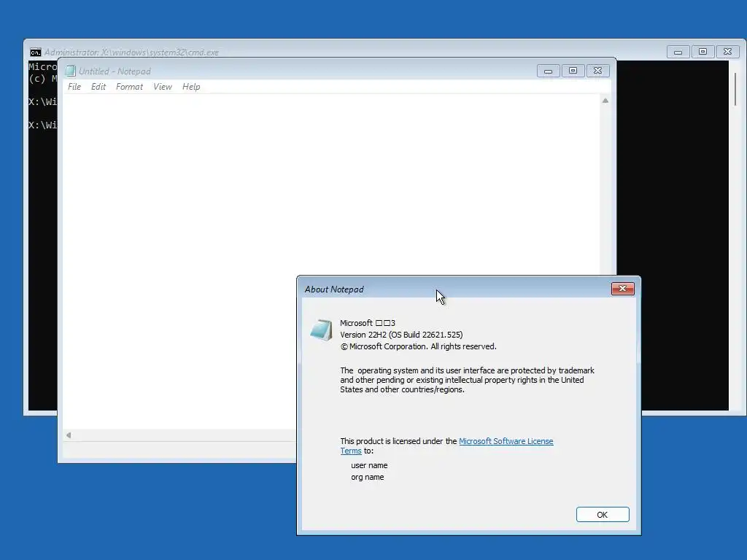Click the Version 22H2 OS Build text

[x=401, y=335]
